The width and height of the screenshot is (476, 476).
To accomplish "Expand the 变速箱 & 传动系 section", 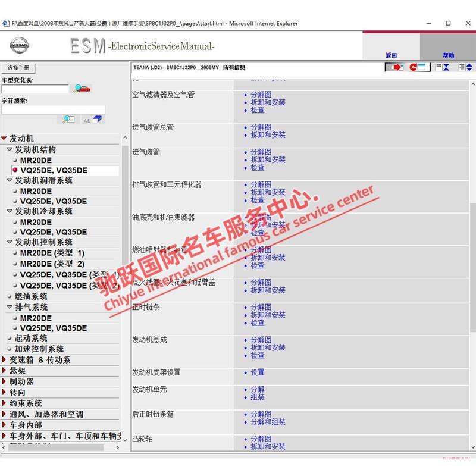I will pyautogui.click(x=4, y=360).
